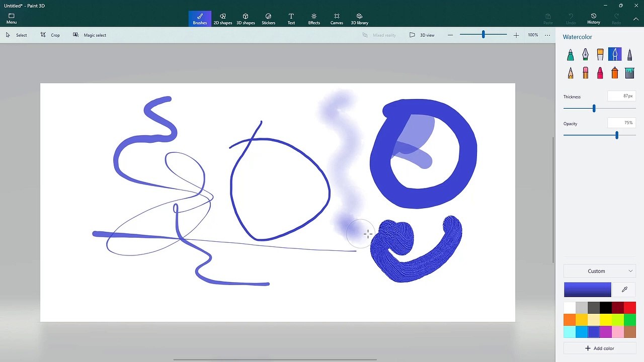This screenshot has height=362, width=644.
Task: Collapse the ribbon with the chevron
Action: [636, 19]
